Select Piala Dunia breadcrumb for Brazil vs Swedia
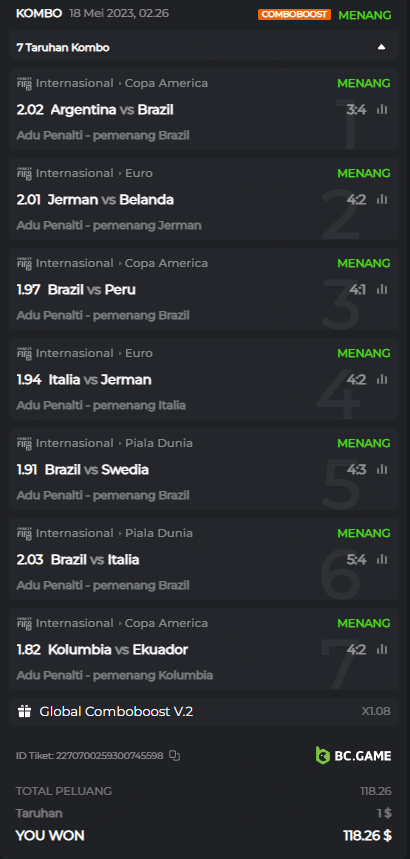This screenshot has height=859, width=410. point(158,443)
